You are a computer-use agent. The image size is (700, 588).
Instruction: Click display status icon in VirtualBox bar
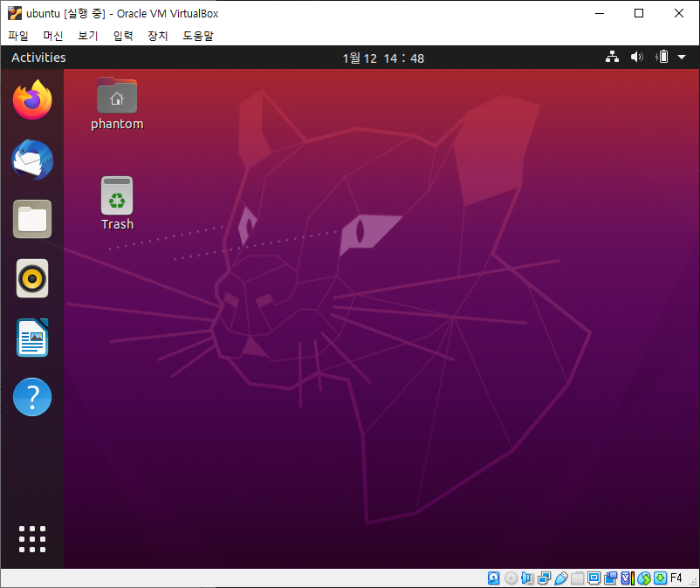594,578
